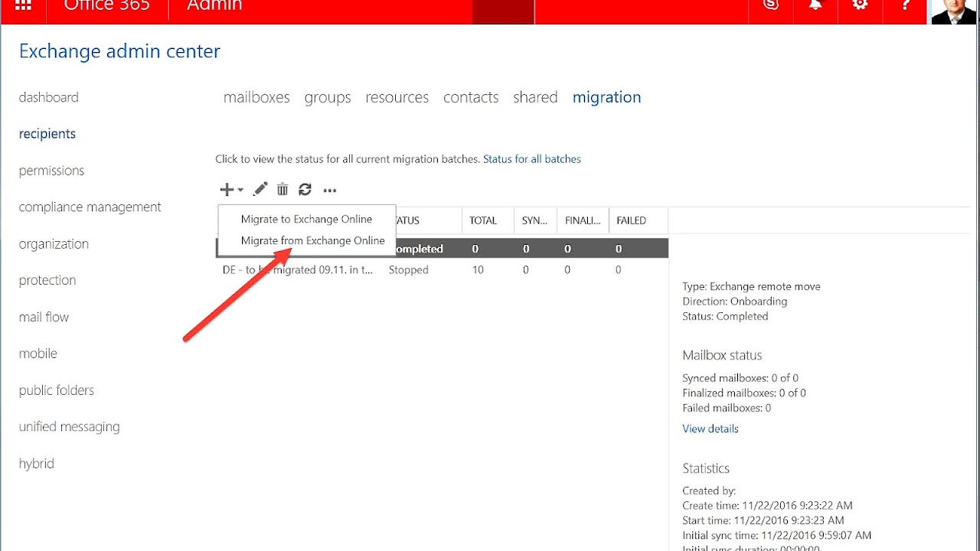Image resolution: width=980 pixels, height=551 pixels.
Task: Click 'Create time: 11/22/2016 9:23:22 AM' text
Action: tap(767, 506)
